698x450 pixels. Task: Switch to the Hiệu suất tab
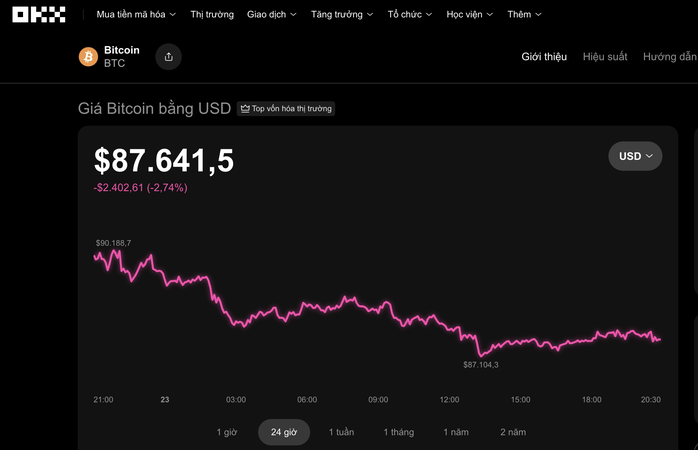coord(605,57)
